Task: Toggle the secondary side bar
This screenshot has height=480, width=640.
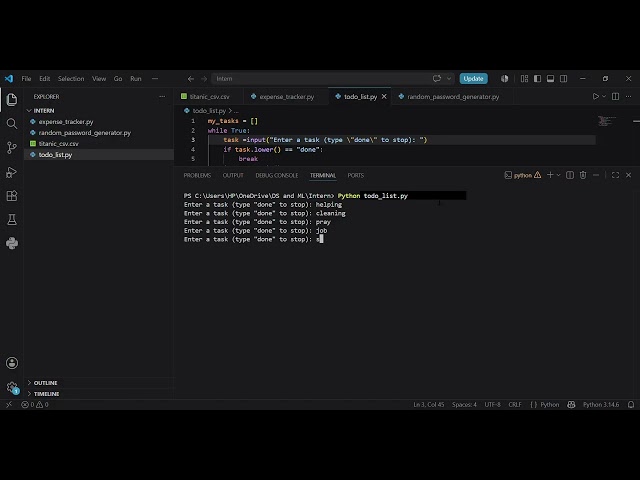Action: pyautogui.click(x=564, y=78)
